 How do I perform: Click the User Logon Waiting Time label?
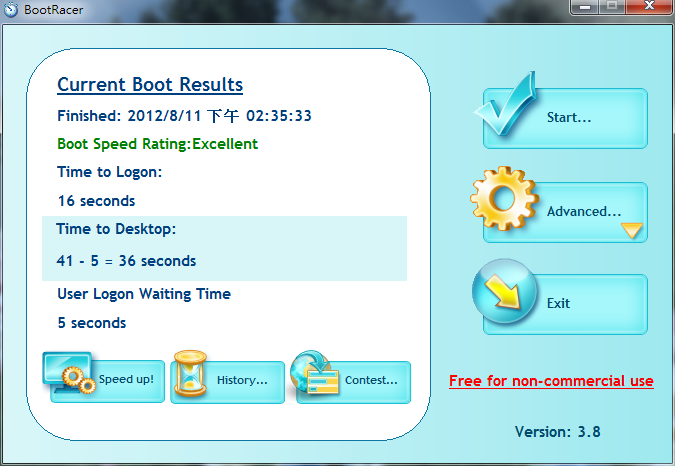point(144,294)
